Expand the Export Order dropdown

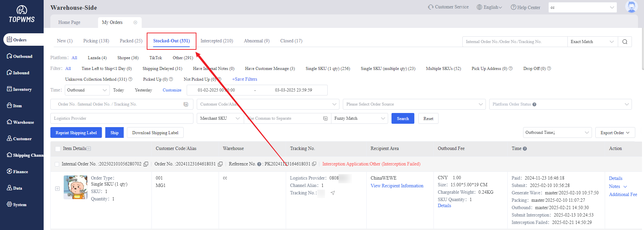[x=615, y=133]
